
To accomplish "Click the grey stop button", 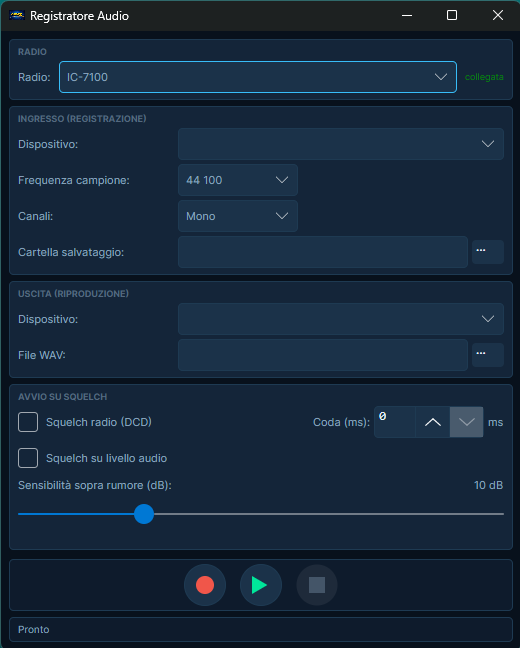I will click(317, 585).
